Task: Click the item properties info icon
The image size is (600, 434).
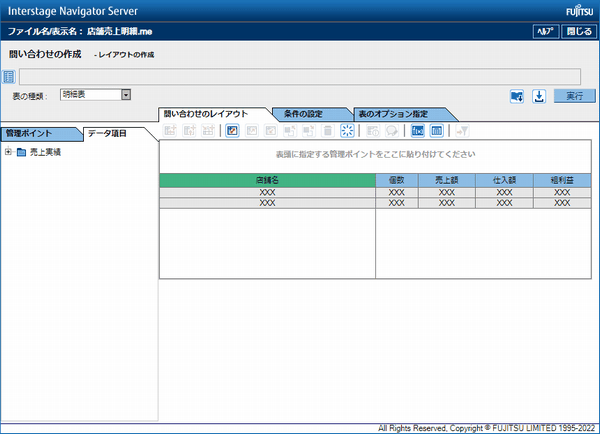Action: click(373, 131)
